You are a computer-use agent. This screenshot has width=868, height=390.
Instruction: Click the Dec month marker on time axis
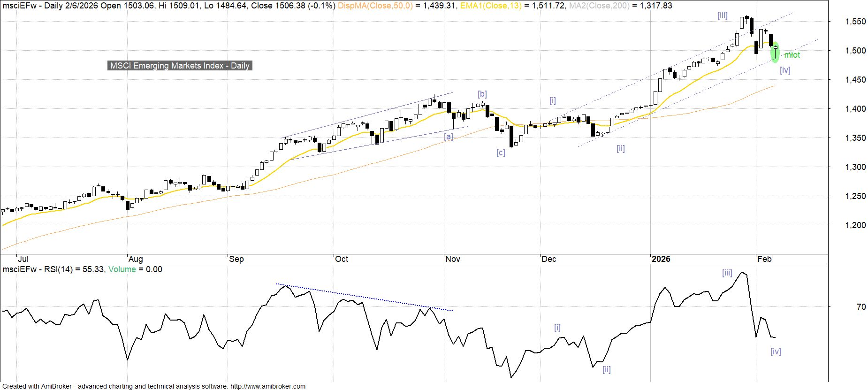pyautogui.click(x=548, y=259)
